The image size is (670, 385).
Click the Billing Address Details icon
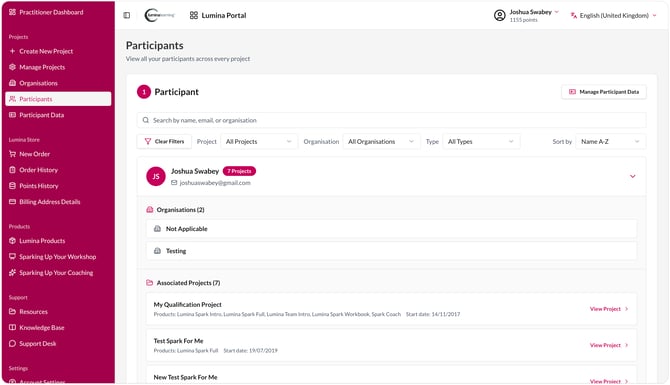[12, 202]
